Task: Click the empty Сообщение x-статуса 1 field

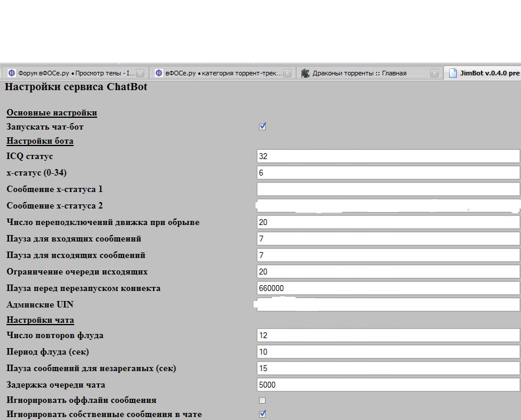Action: pos(388,189)
